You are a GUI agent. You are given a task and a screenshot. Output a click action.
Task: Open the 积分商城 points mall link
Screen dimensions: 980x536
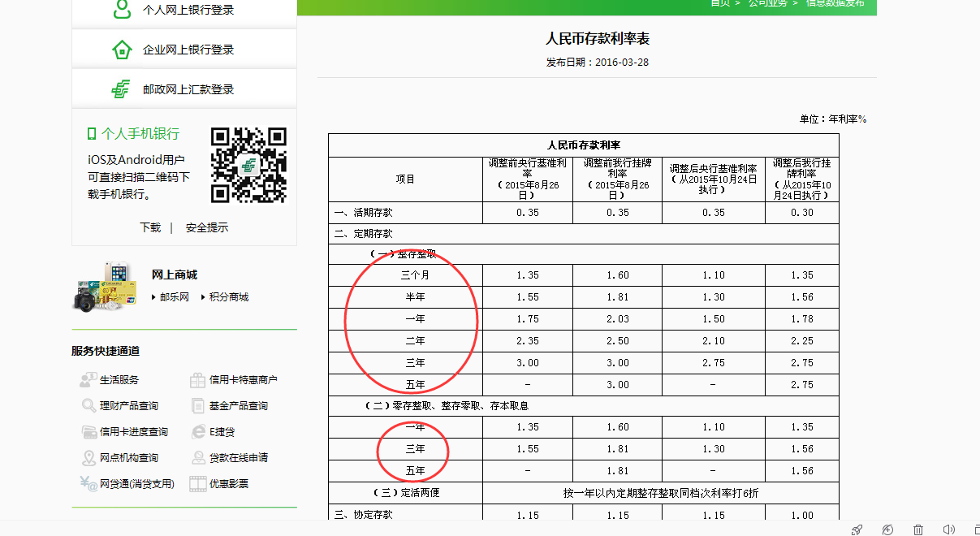coord(229,297)
